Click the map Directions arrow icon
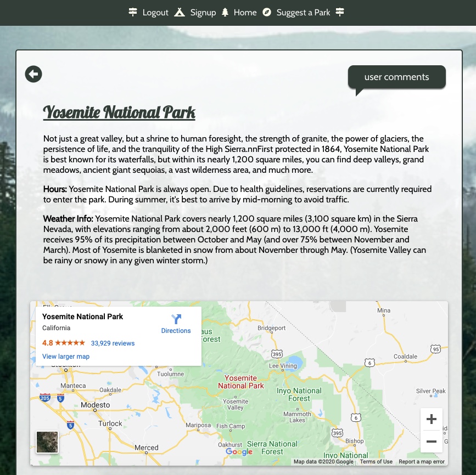This screenshot has height=475, width=476. (176, 319)
